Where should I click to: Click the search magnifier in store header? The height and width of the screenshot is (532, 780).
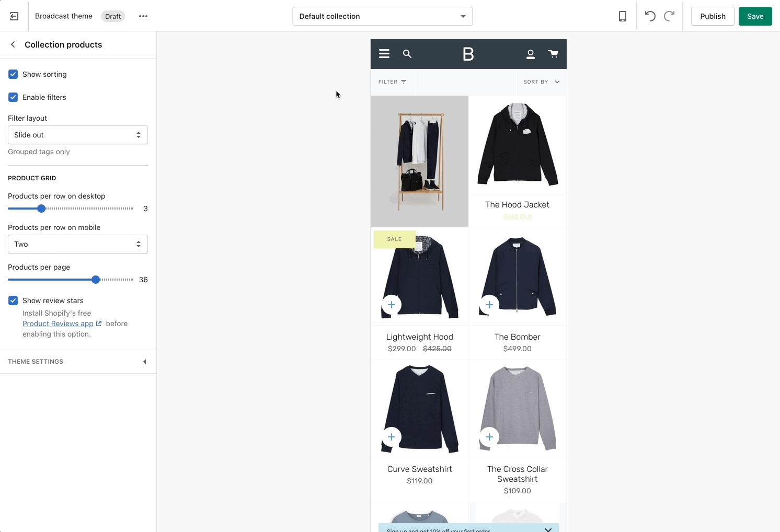click(407, 54)
